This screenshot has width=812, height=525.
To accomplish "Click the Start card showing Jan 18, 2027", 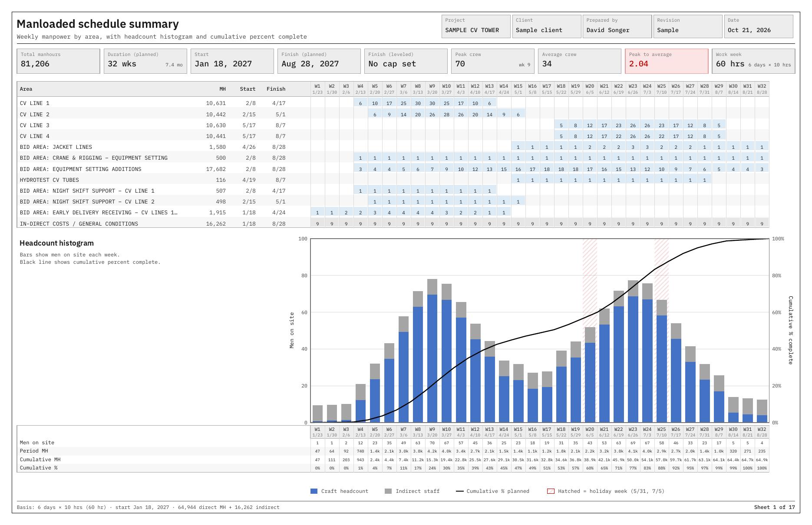I will tap(232, 61).
